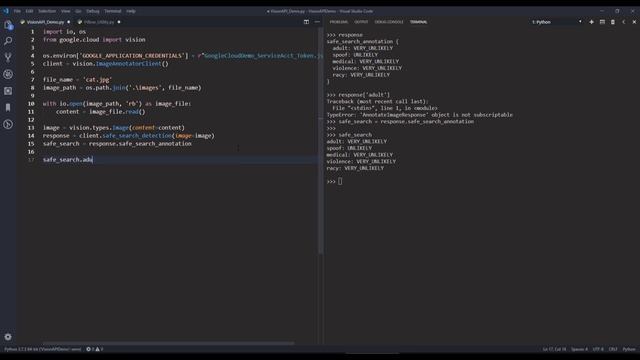Click 'cat.jpg' string on line 7
Screen dimensions: 640x360
[x=98, y=80]
